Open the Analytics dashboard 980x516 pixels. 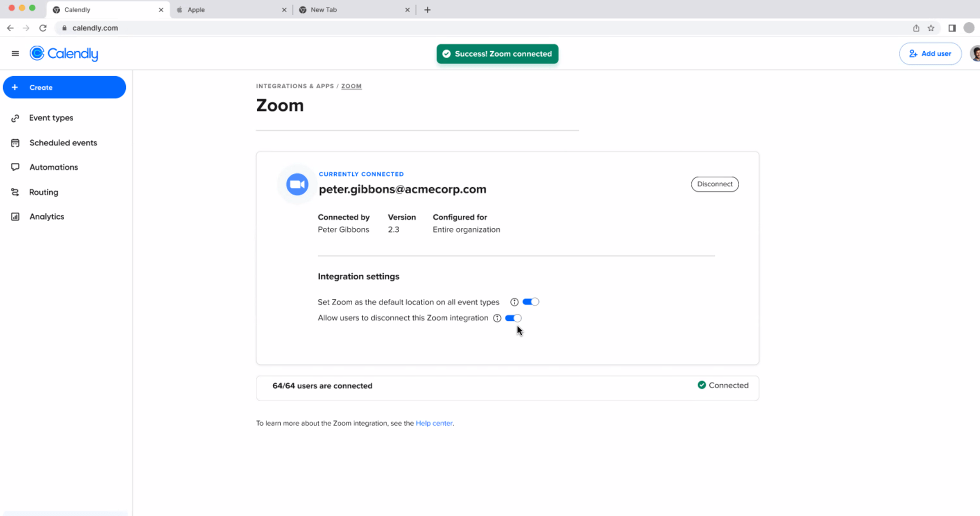coord(46,216)
